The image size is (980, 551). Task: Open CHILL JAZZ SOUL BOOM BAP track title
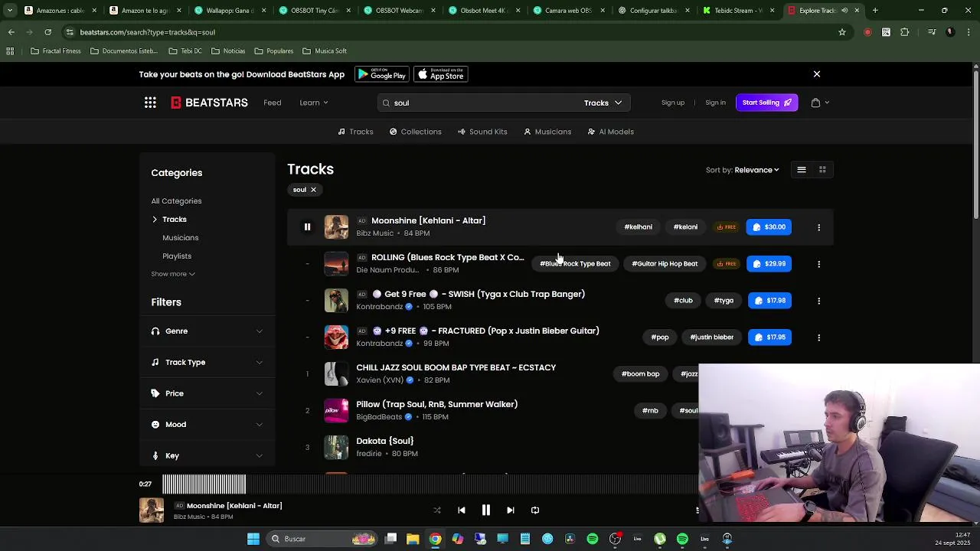point(456,368)
